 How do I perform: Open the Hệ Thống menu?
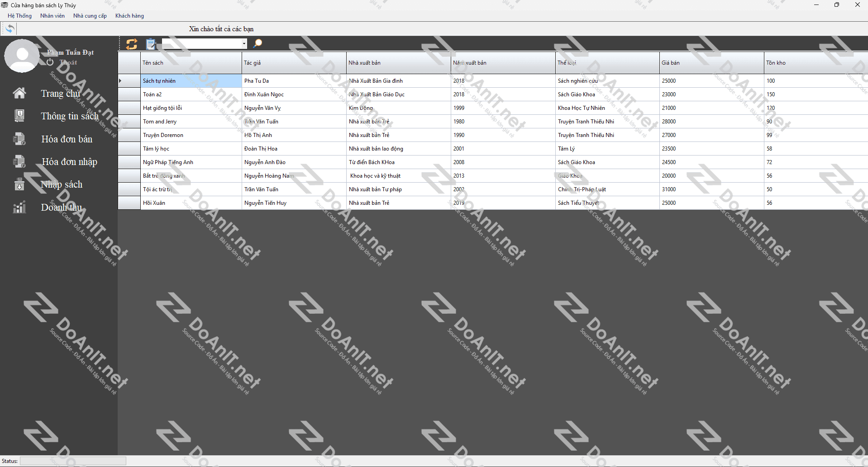(19, 16)
